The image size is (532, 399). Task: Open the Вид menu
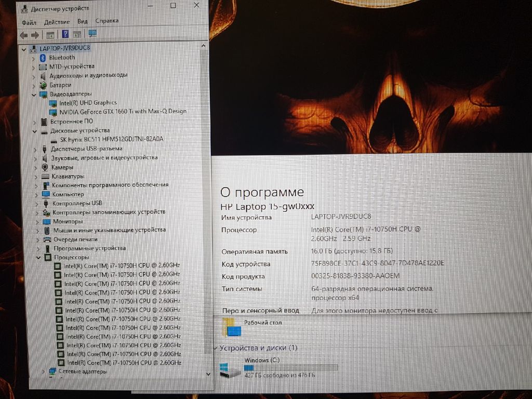pyautogui.click(x=83, y=21)
